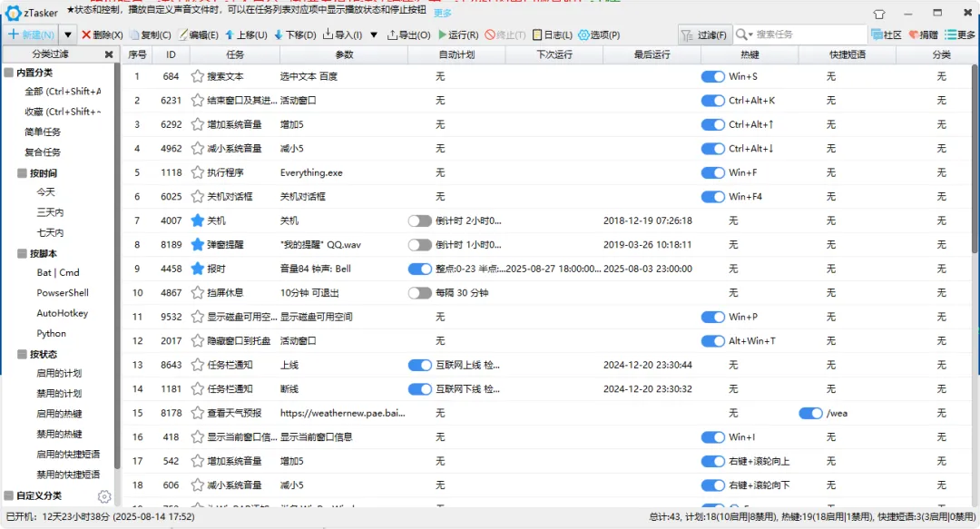The image size is (980, 529).
Task: Disable the Win+S hotkey toggle
Action: point(712,76)
